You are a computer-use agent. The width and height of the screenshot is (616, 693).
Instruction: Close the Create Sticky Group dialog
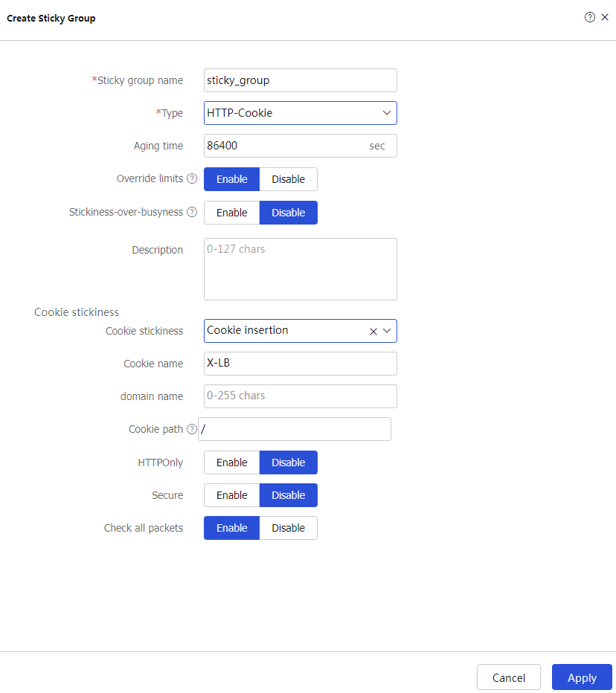click(x=605, y=17)
